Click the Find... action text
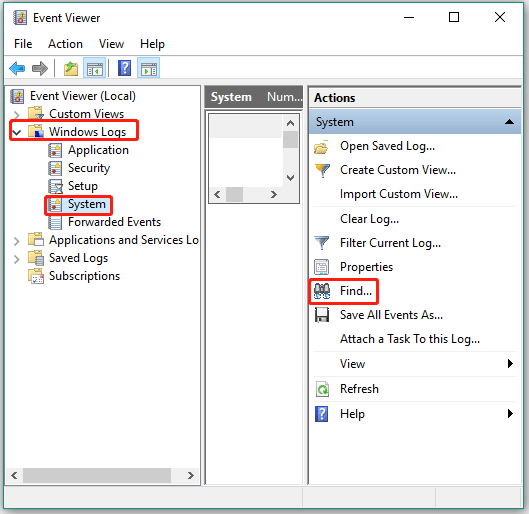 [356, 291]
